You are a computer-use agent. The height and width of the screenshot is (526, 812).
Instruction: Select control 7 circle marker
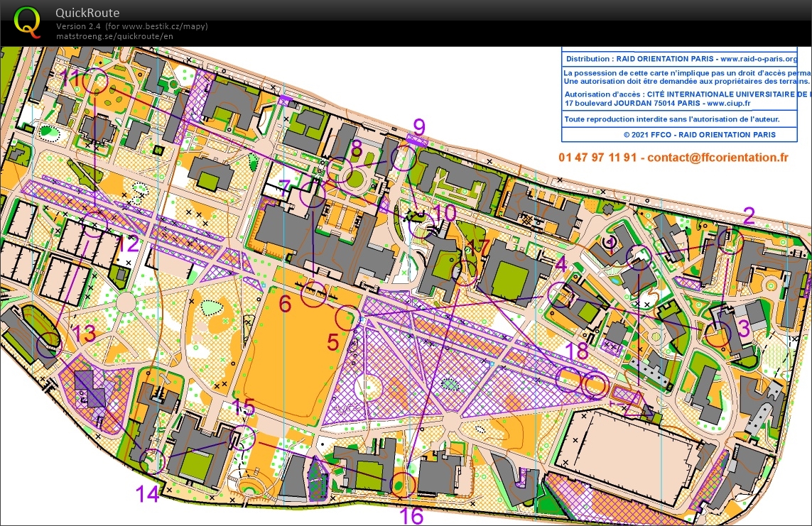[x=313, y=194]
